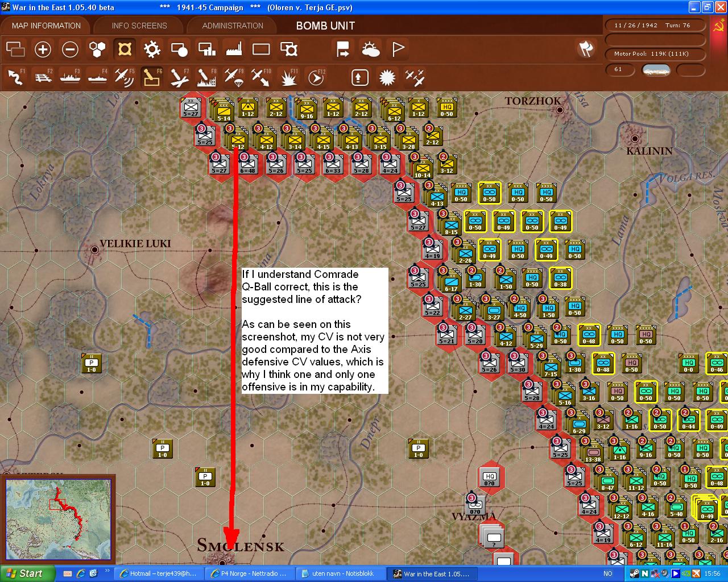Click the overlapping rectangles icon
Screen dimensions: 728x582
[15, 49]
